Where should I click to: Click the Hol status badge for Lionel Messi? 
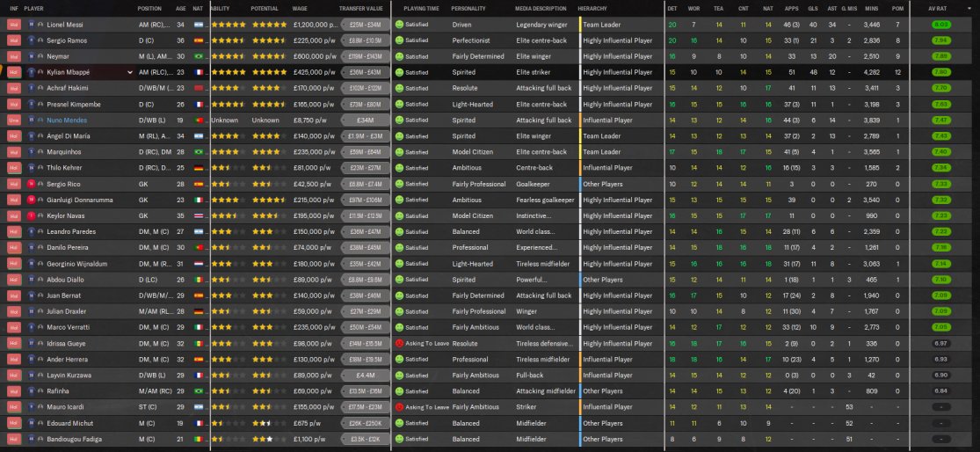pos(14,25)
